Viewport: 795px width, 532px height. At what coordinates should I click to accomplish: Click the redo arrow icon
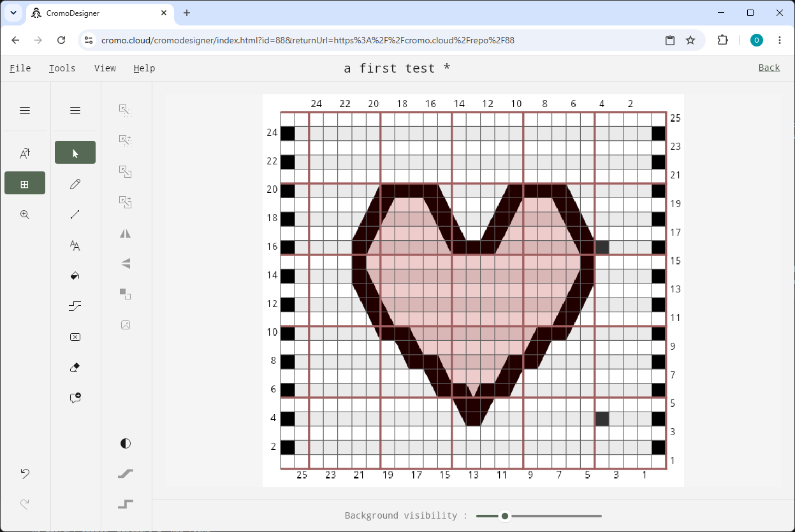[x=25, y=504]
